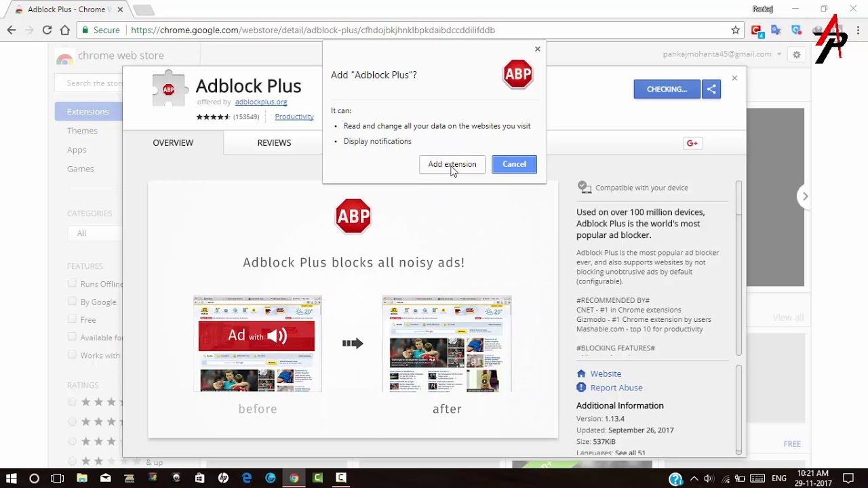Open the Chrome three-dot menu
This screenshot has width=868, height=488.
pos(859,30)
